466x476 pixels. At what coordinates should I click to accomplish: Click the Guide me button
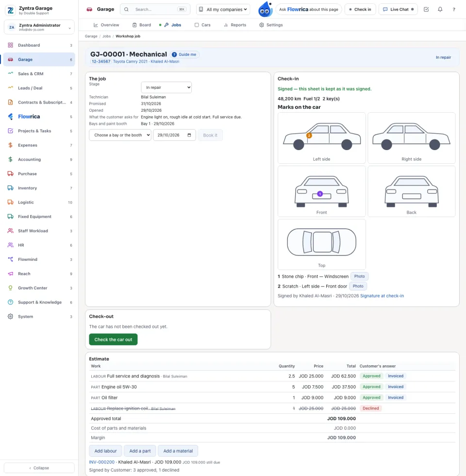[184, 54]
